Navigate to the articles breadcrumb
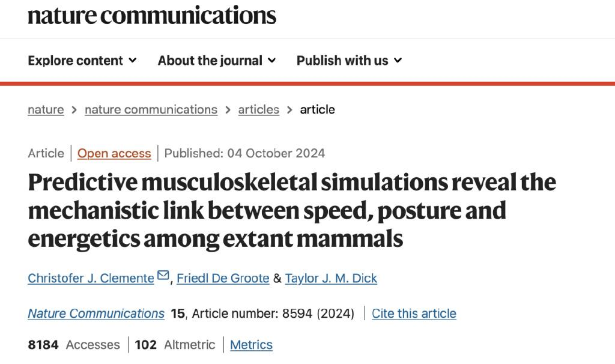 coord(258,109)
